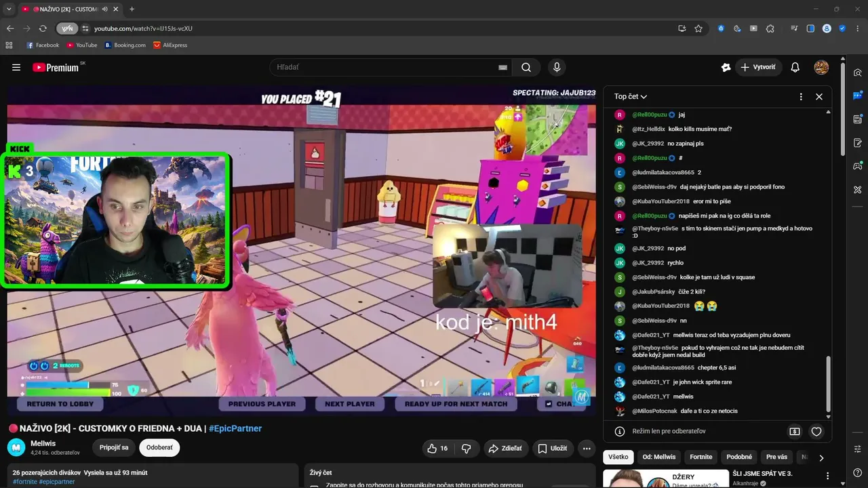
Task: Expand the Top čet chat mode dropdown
Action: [x=631, y=97]
